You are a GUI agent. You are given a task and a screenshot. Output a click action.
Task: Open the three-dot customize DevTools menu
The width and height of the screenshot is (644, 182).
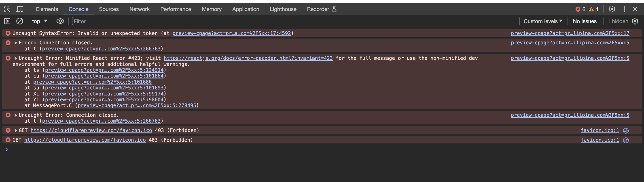(624, 9)
